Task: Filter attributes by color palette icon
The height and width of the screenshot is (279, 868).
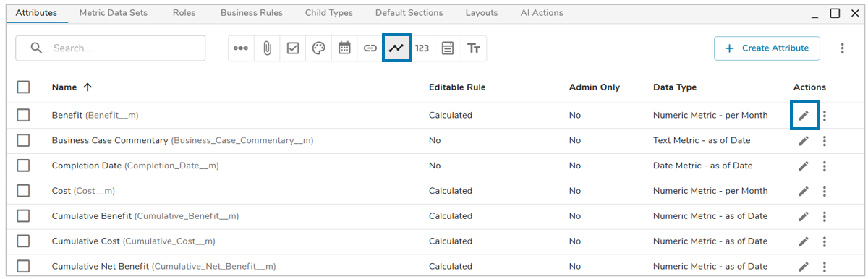Action: (319, 48)
